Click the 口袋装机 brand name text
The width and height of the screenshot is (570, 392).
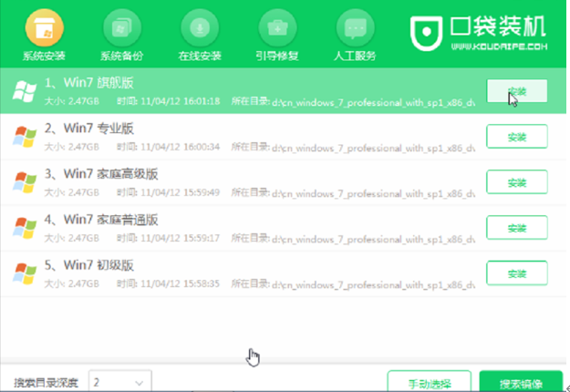[x=498, y=26]
